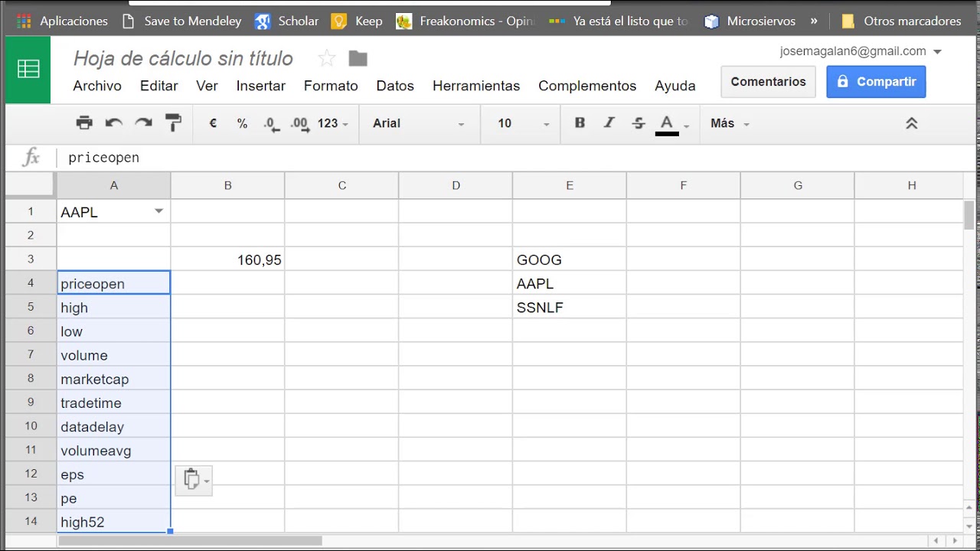Open Scholar bookmark
Screen dimensions: 980x551
tap(287, 21)
